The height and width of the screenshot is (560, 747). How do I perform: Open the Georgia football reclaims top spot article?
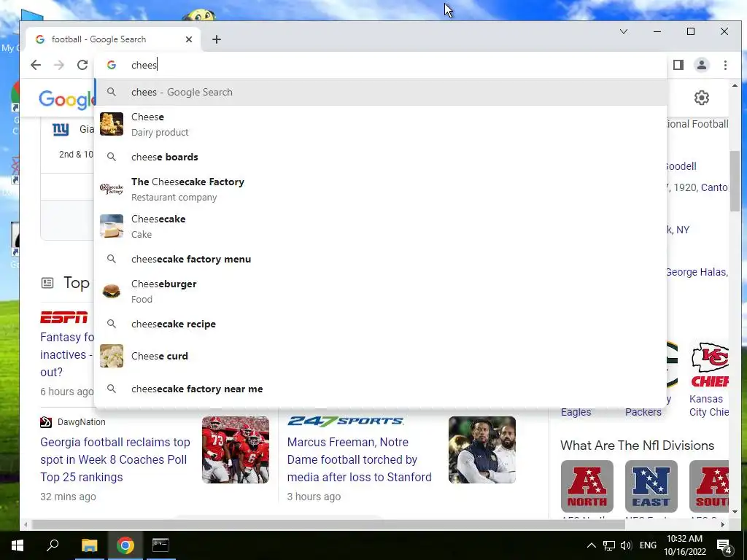[115, 459]
